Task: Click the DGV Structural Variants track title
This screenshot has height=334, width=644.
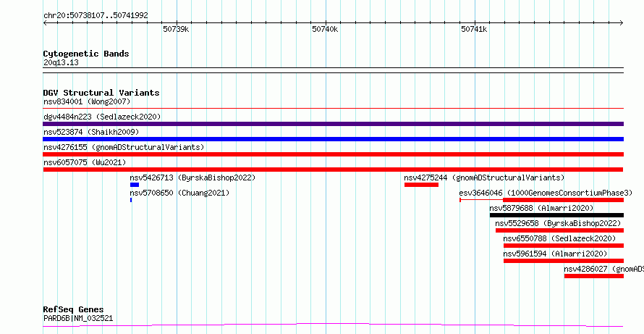Action: tap(101, 93)
